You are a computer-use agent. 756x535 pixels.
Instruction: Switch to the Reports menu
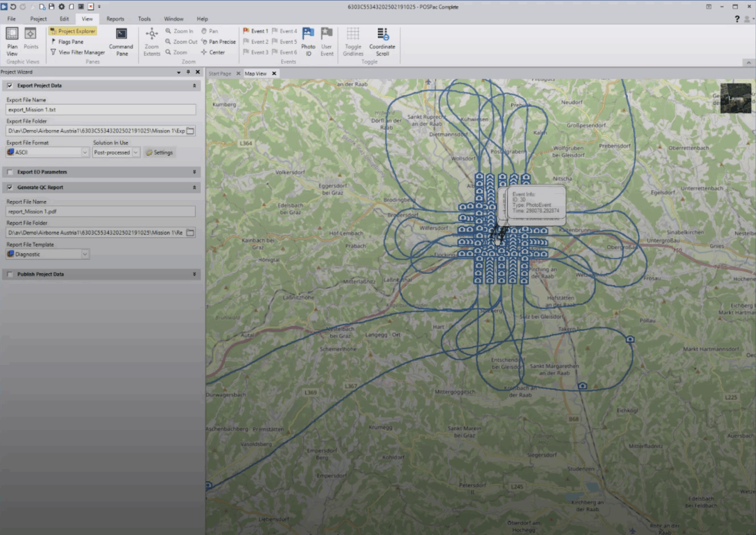click(115, 19)
